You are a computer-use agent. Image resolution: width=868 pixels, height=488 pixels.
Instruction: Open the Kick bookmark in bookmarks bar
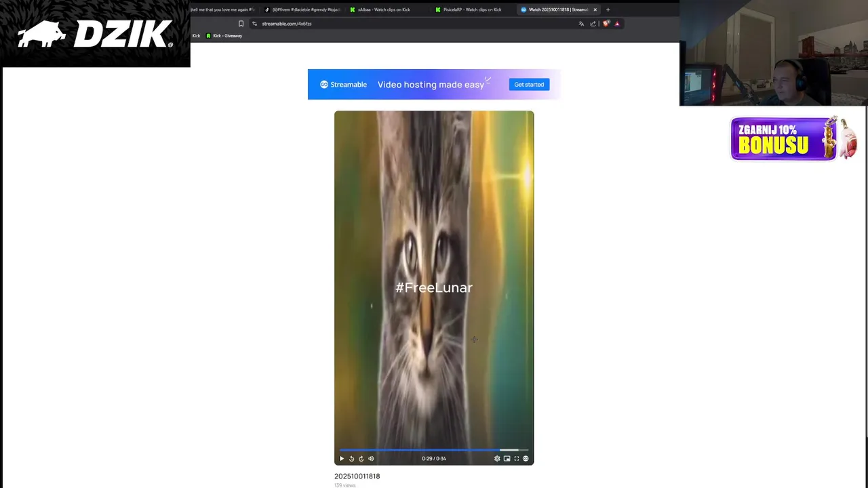click(196, 36)
